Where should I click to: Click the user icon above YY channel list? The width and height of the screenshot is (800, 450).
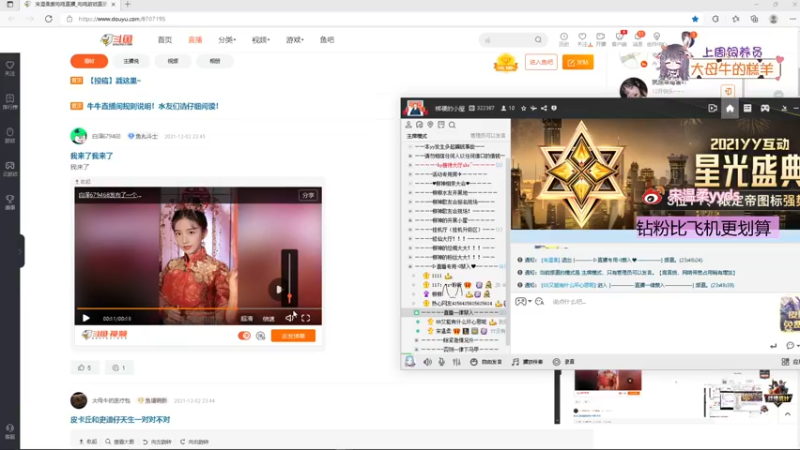pos(408,124)
